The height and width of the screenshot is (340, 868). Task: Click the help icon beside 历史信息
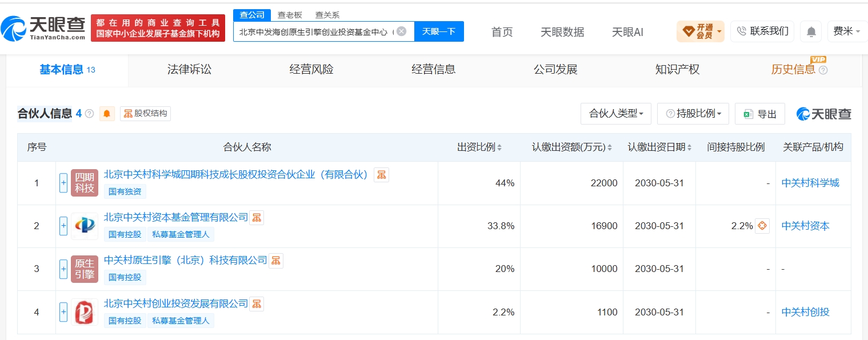point(823,70)
